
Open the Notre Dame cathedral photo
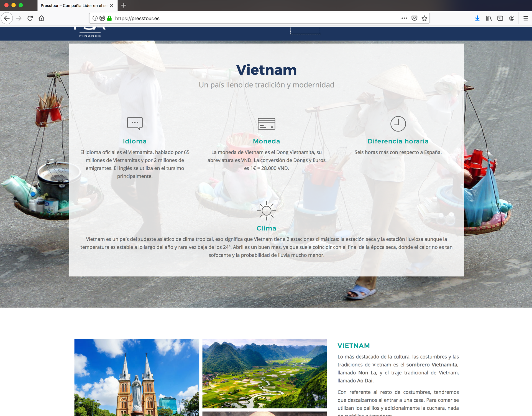[x=137, y=377]
